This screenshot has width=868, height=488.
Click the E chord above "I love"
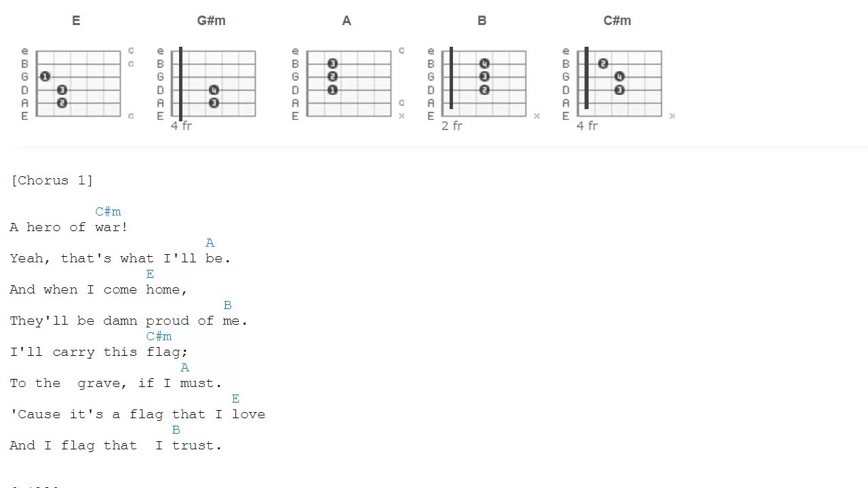(235, 399)
